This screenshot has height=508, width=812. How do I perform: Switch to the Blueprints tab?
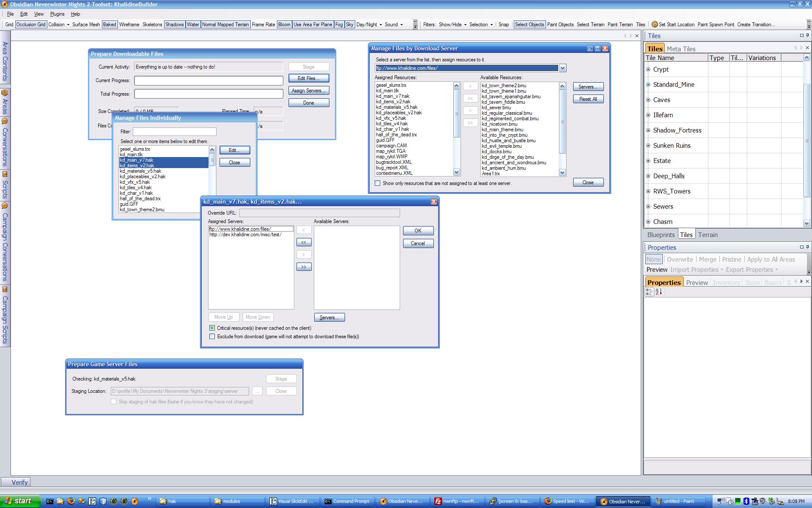pyautogui.click(x=661, y=235)
